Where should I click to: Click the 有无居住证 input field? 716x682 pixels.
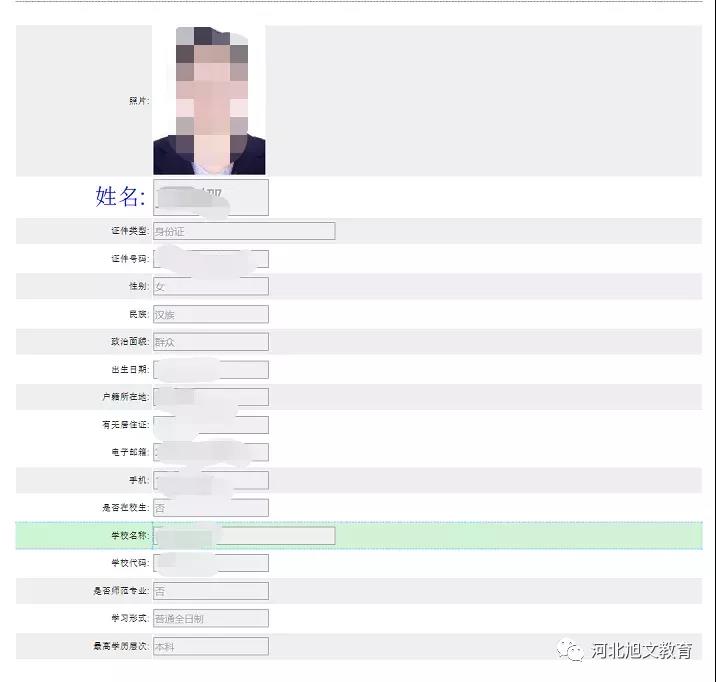pos(211,425)
